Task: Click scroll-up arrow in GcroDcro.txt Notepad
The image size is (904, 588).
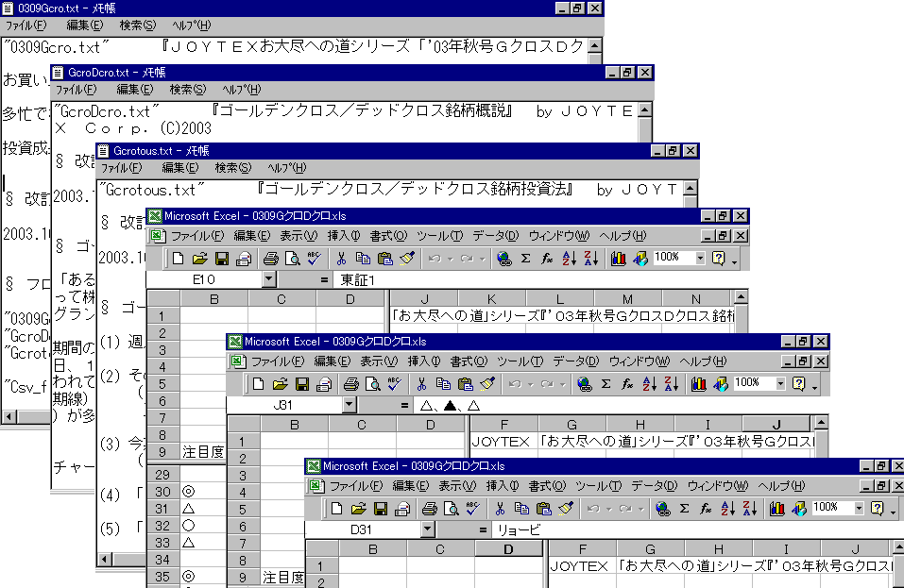Action: (645, 109)
